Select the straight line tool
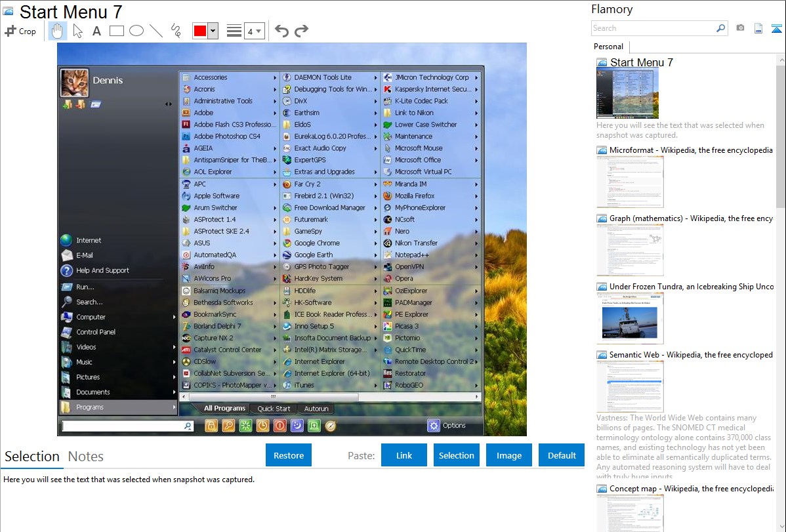The width and height of the screenshot is (786, 532). pyautogui.click(x=156, y=31)
